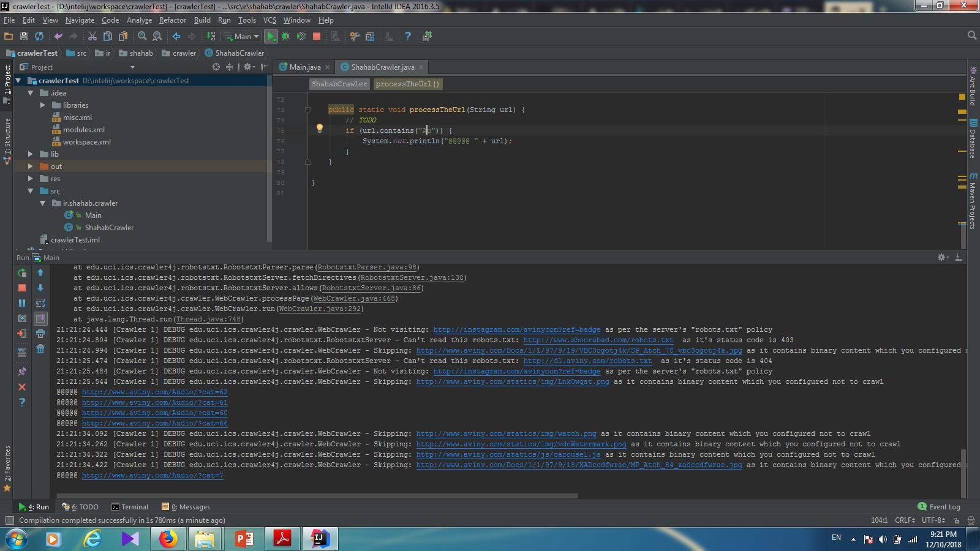Image resolution: width=980 pixels, height=551 pixels.
Task: Click Scroll from Source target icon
Action: pos(216,67)
